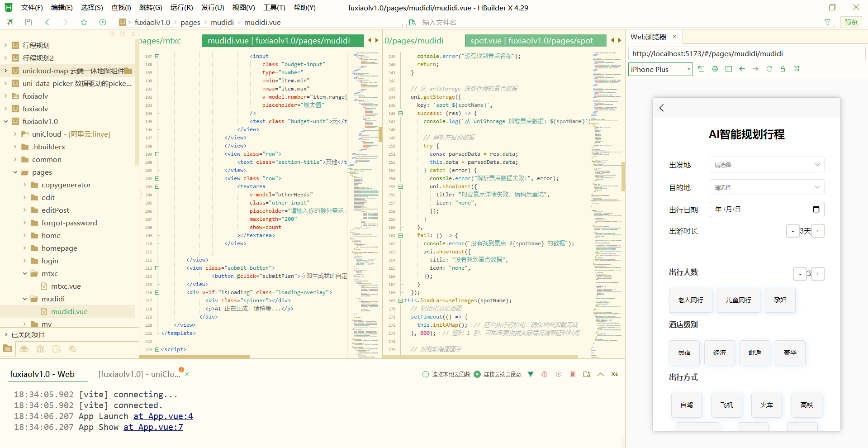Click the 预览 preview button
The image size is (868, 448).
(x=851, y=22)
